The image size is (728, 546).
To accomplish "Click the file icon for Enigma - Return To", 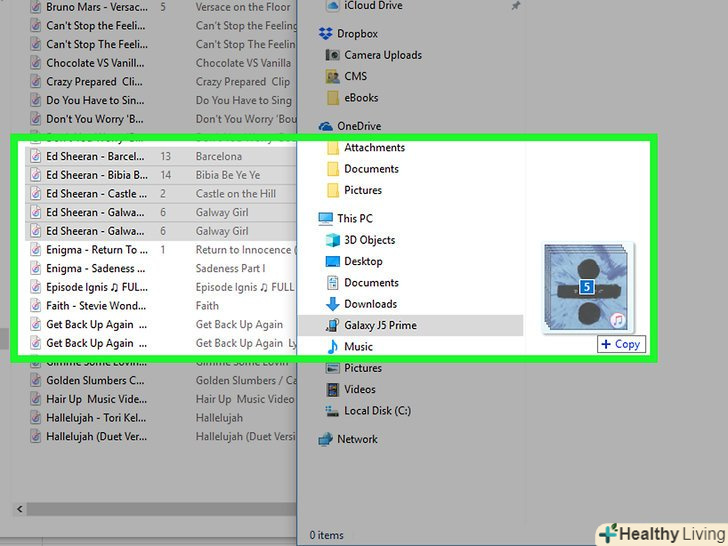I will pos(35,250).
